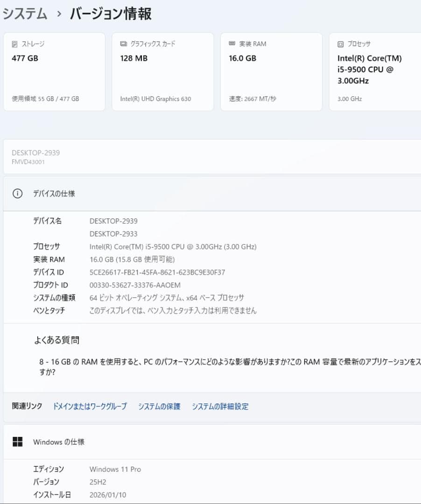This screenshot has width=421, height=504.
Task: Click the ストレージ card icon
Action: pyautogui.click(x=14, y=44)
